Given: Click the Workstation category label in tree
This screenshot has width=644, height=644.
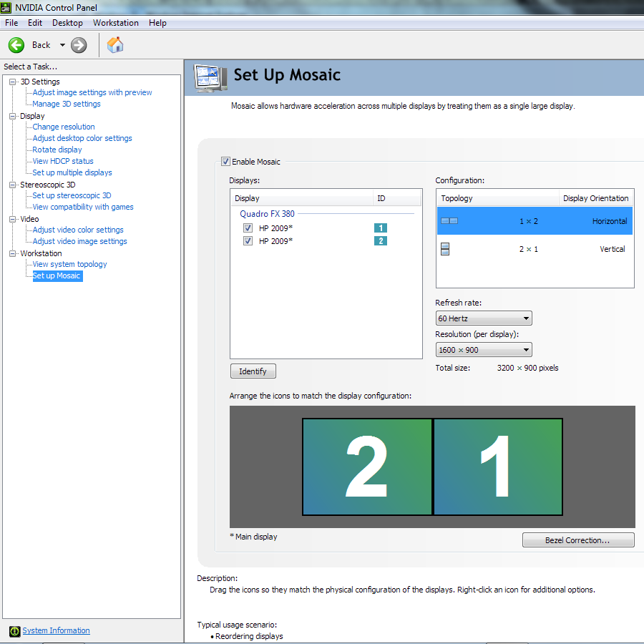Looking at the screenshot, I should (x=41, y=253).
